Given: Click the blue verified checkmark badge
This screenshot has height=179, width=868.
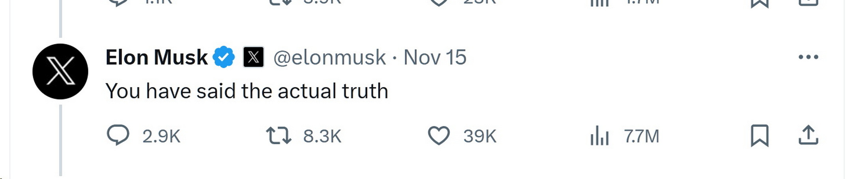Looking at the screenshot, I should coord(224,57).
